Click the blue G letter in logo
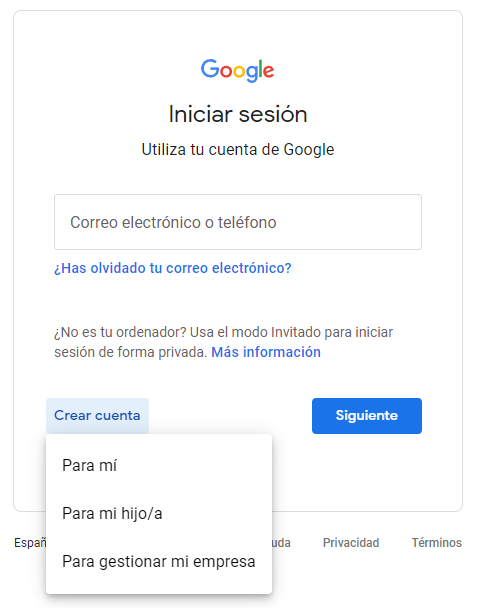Viewport: 480px width, 608px height. pos(210,69)
